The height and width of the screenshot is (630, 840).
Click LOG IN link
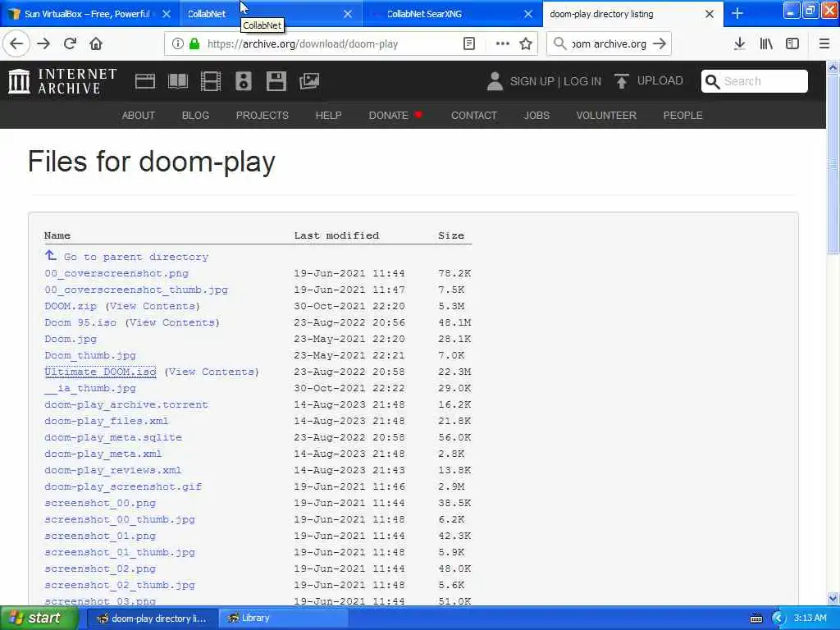click(582, 81)
